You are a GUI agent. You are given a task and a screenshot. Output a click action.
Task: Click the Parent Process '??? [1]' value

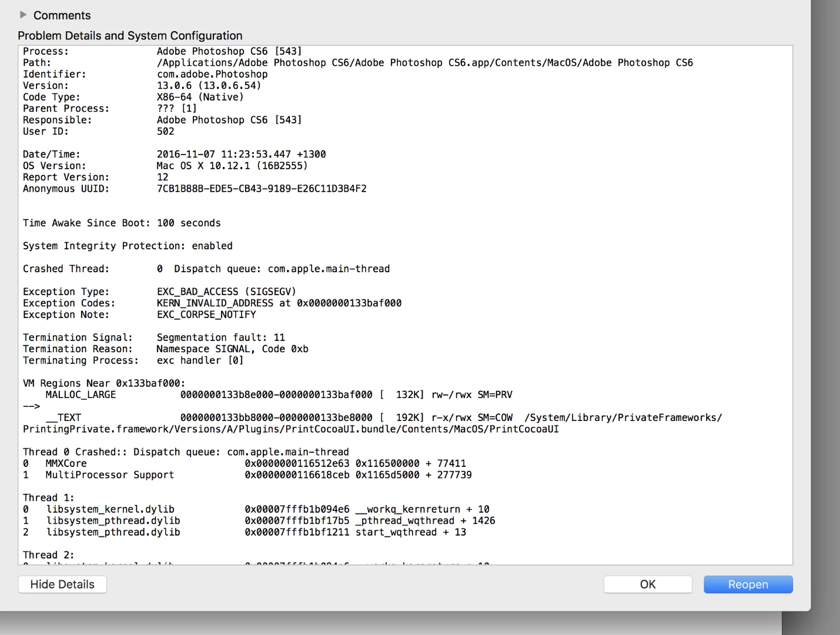(x=177, y=109)
